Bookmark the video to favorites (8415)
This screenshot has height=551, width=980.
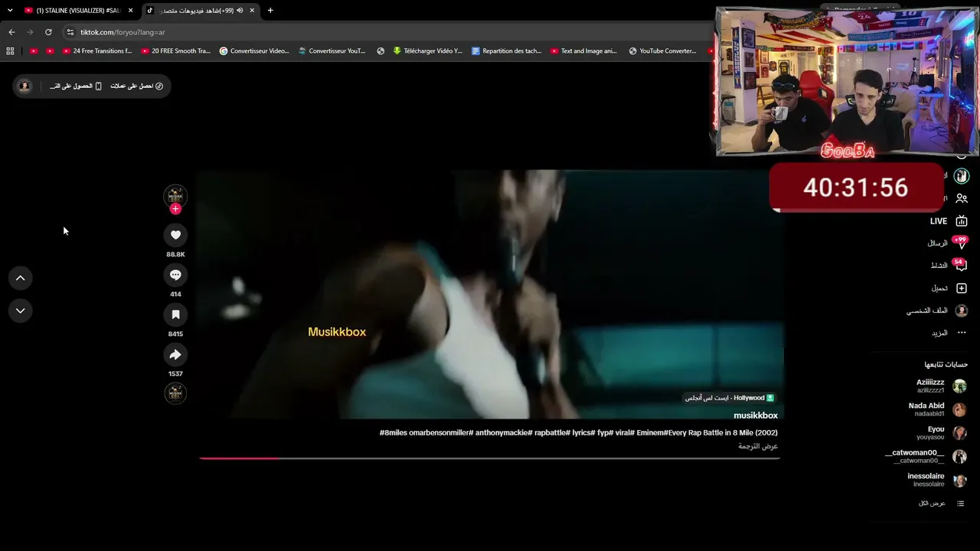(175, 315)
